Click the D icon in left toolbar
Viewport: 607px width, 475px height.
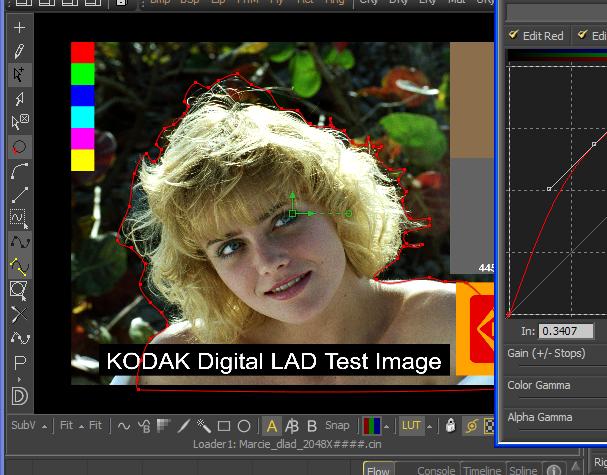20,396
